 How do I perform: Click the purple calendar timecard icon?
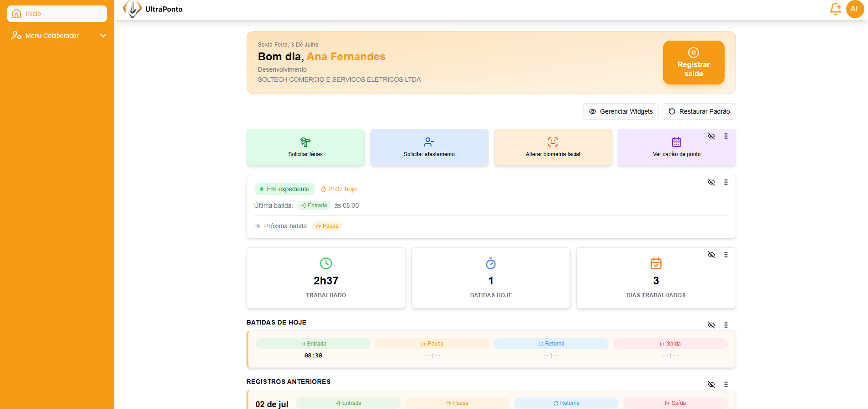click(677, 142)
